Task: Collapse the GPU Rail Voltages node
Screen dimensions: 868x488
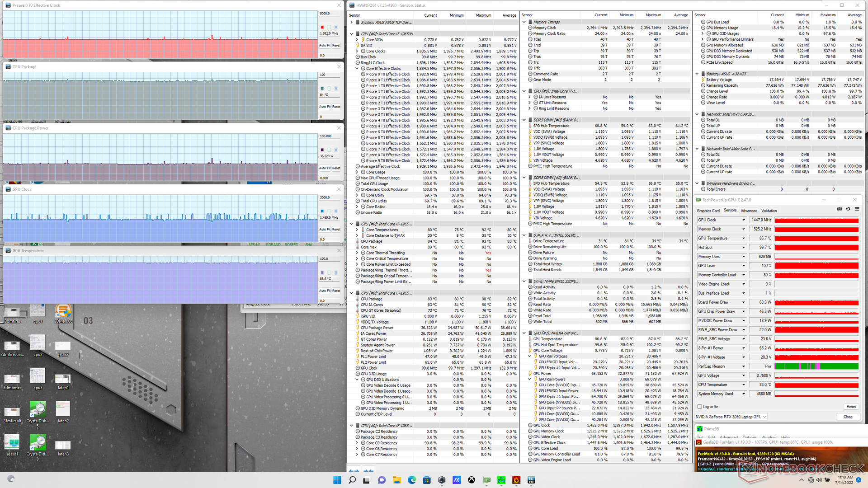Action: click(529, 357)
